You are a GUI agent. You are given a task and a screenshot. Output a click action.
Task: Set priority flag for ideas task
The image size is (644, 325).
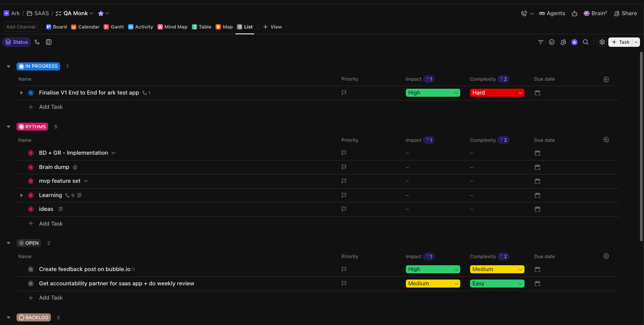(x=344, y=209)
